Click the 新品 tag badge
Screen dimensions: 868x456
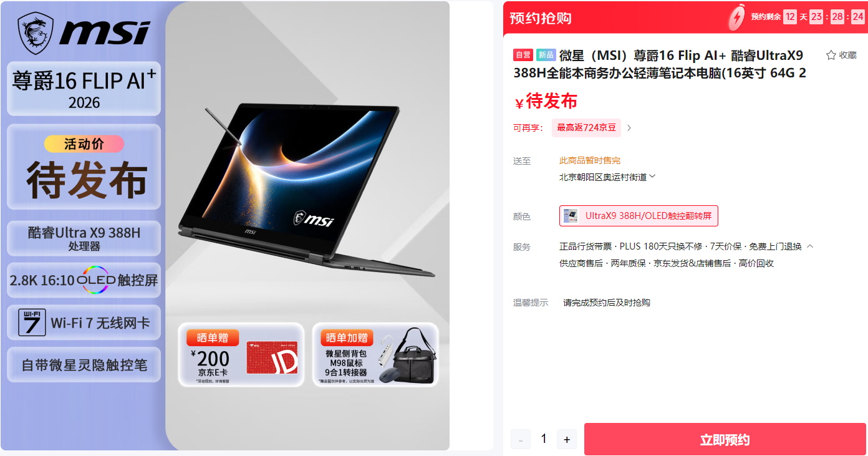[x=546, y=55]
